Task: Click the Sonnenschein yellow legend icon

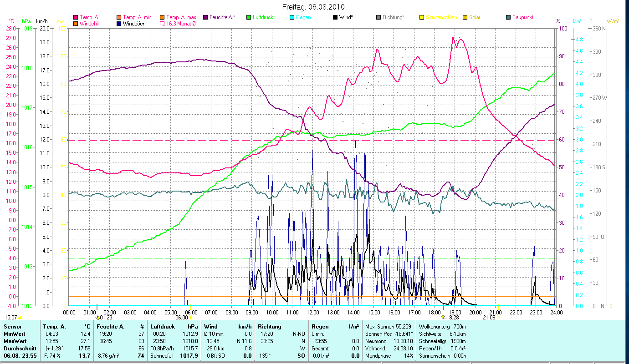Action: (x=422, y=17)
